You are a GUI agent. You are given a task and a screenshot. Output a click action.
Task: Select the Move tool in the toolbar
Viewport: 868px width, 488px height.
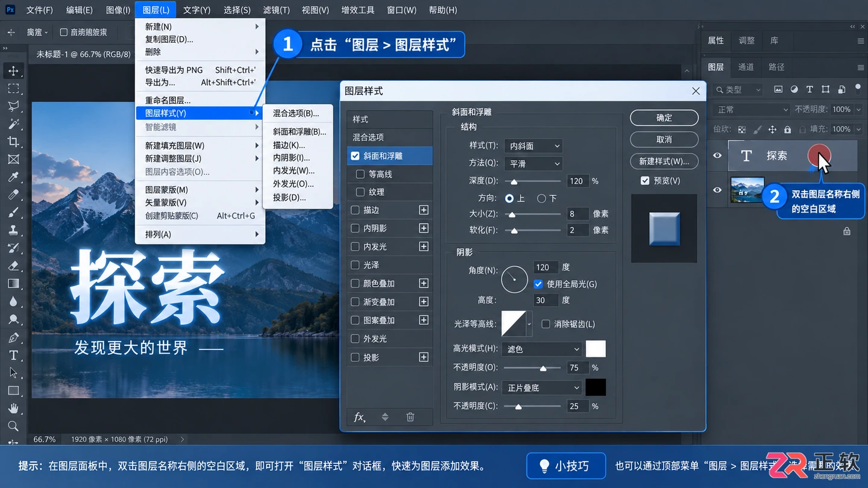tap(13, 71)
